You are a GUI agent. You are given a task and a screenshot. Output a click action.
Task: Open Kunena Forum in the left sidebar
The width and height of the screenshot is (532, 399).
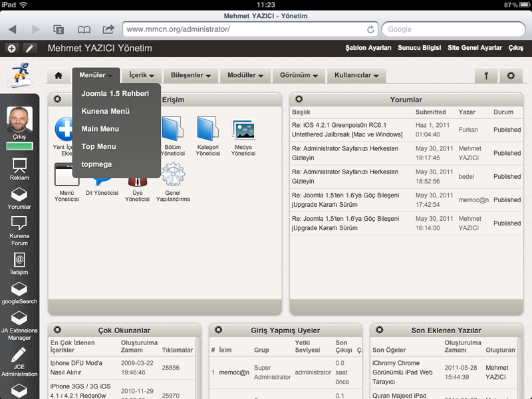(19, 231)
